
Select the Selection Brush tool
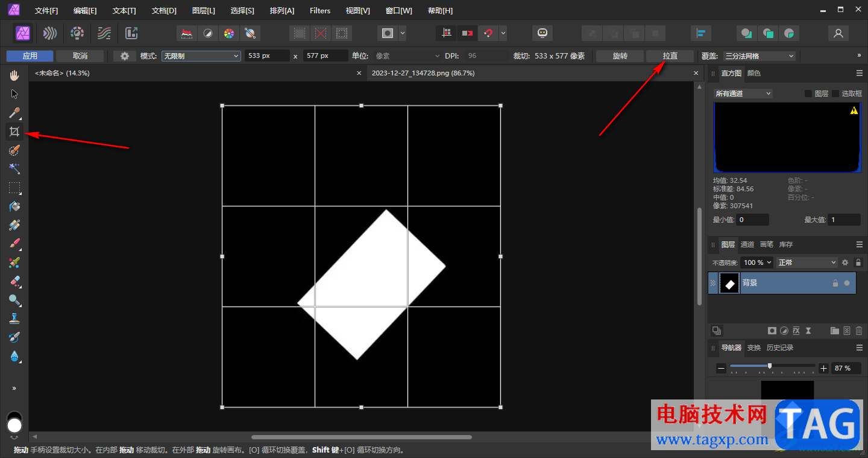[14, 150]
